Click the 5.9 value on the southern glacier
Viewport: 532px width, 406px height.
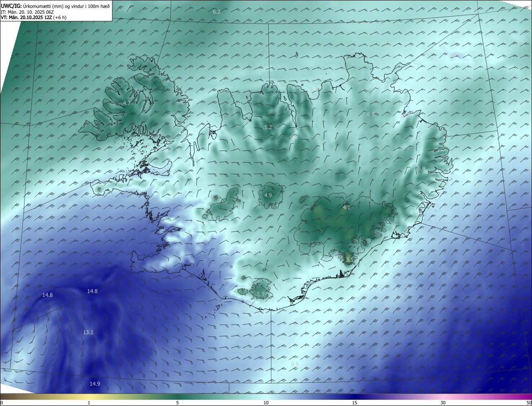[261, 294]
